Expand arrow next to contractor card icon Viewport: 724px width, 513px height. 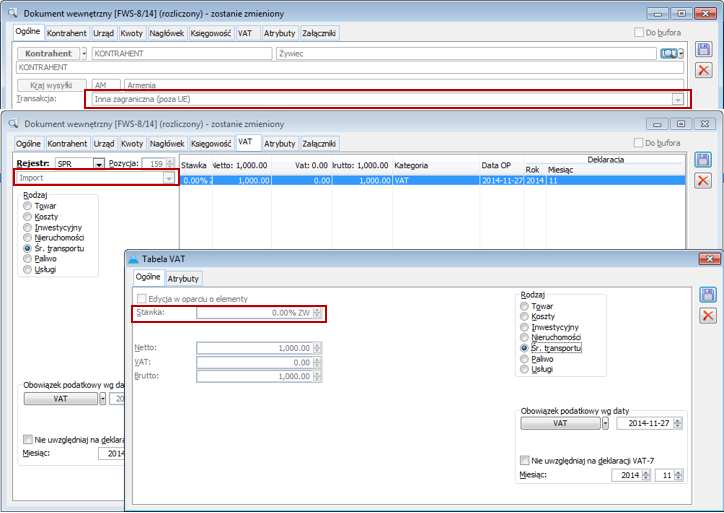[x=681, y=54]
